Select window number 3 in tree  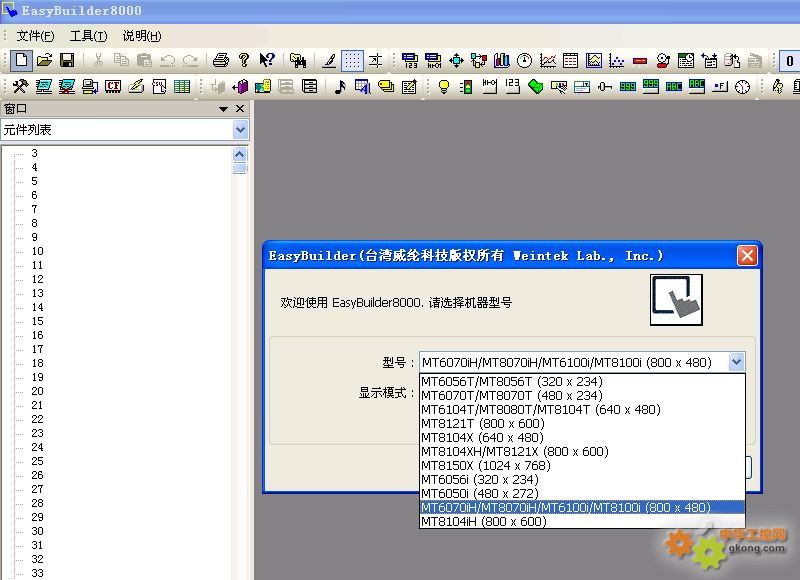(34, 153)
